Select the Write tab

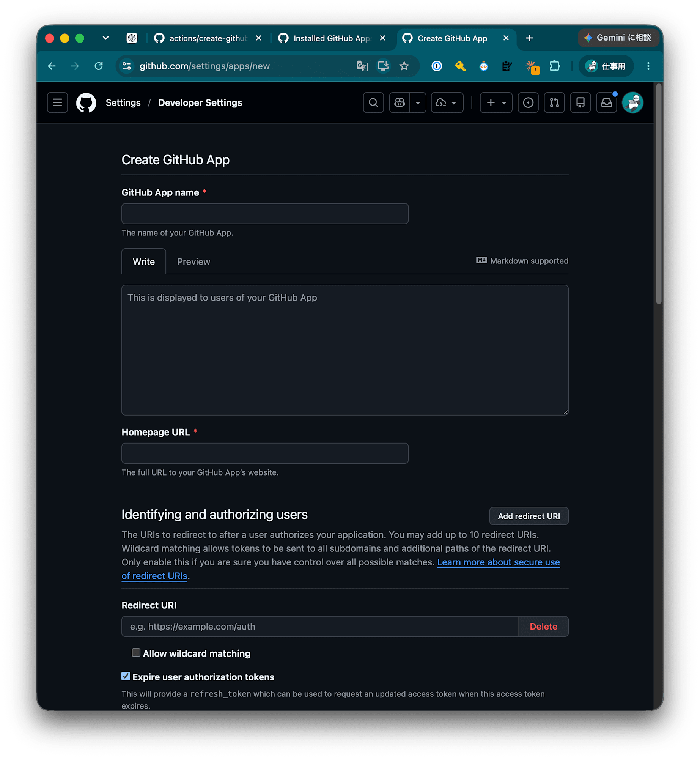pos(143,261)
